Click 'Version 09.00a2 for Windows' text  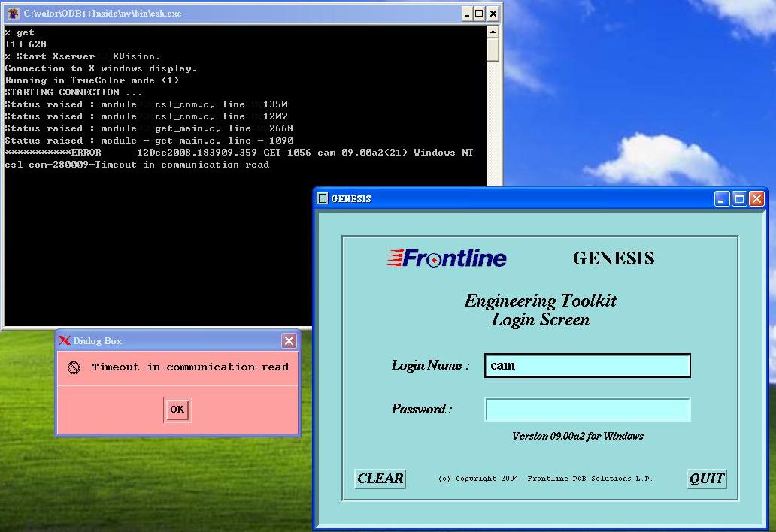coord(577,436)
